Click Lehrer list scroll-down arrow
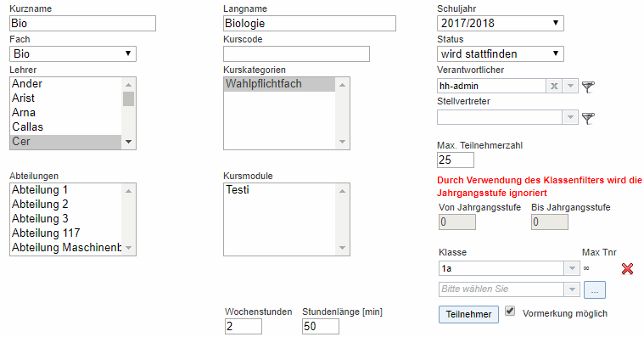Image resolution: width=644 pixels, height=337 pixels. 129,142
